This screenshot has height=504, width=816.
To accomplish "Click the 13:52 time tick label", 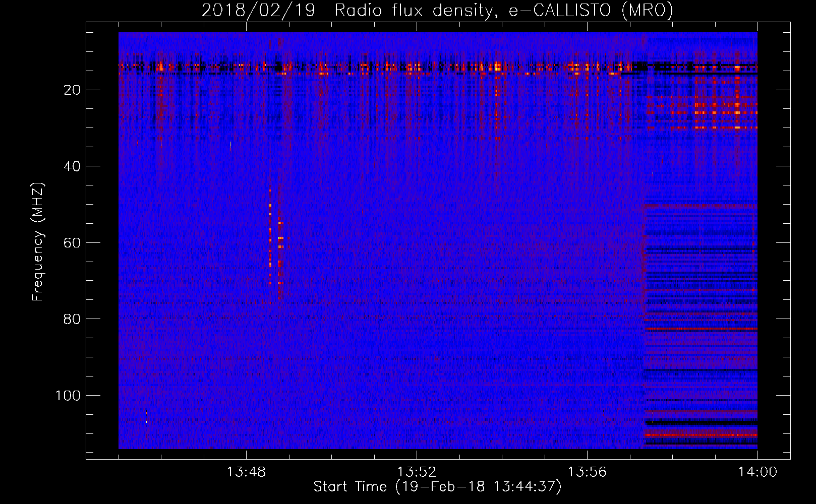I will point(417,472).
